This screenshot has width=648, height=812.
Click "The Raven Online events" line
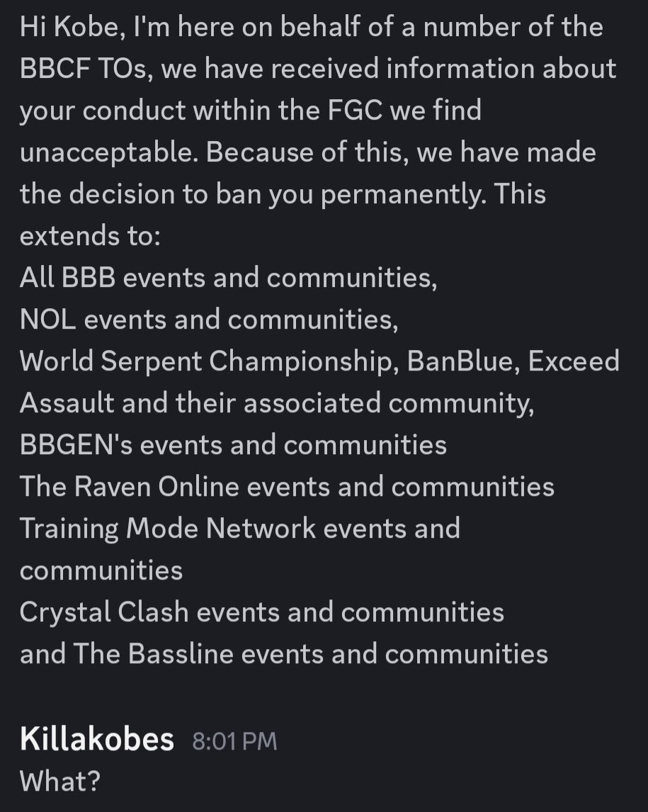287,487
